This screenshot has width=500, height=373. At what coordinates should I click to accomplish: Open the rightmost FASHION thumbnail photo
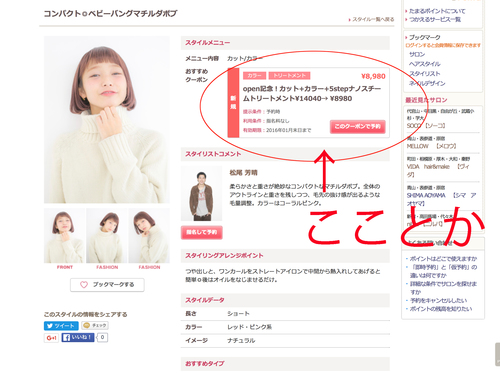(149, 236)
